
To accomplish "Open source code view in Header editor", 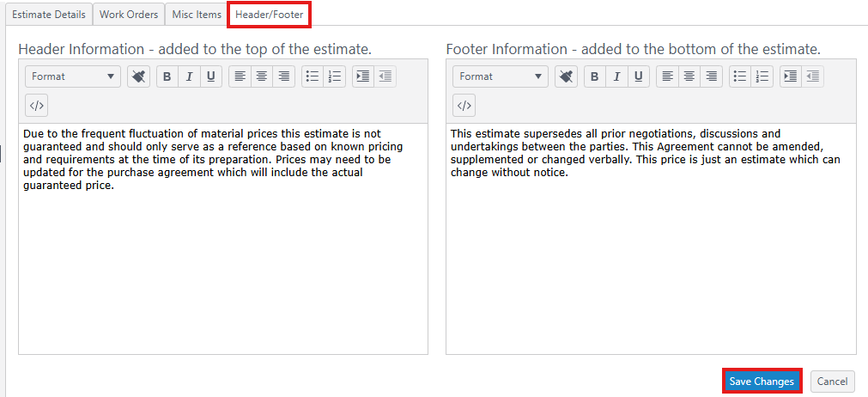I will point(37,105).
